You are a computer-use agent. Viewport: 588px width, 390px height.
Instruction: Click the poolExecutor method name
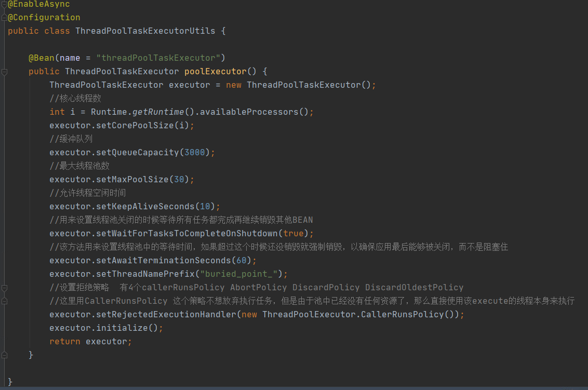[x=215, y=72]
